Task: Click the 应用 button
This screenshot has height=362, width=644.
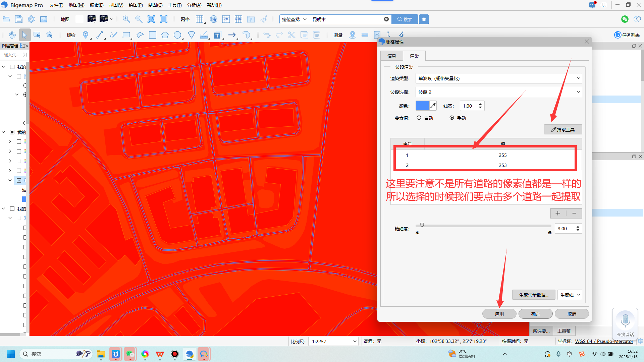Action: pos(499,314)
